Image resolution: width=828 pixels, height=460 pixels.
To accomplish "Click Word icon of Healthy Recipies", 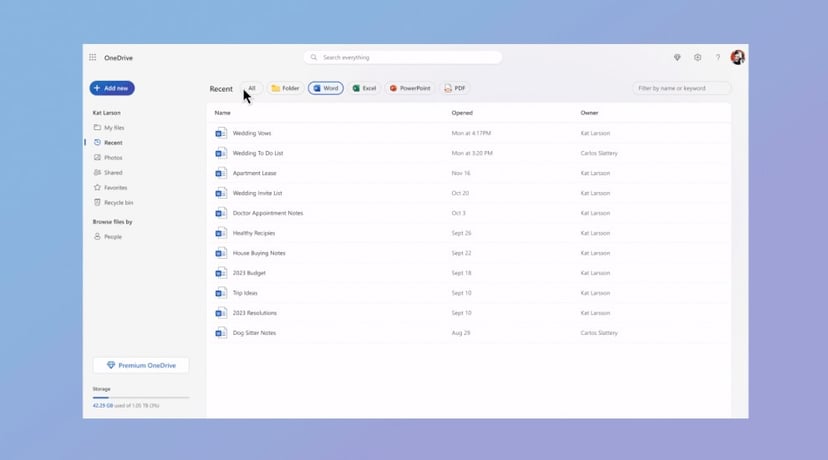I will (x=221, y=233).
